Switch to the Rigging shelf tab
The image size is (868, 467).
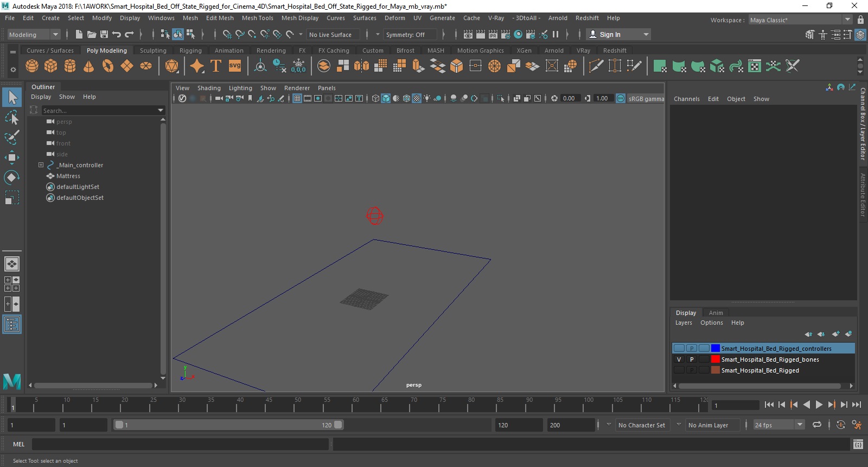click(190, 51)
